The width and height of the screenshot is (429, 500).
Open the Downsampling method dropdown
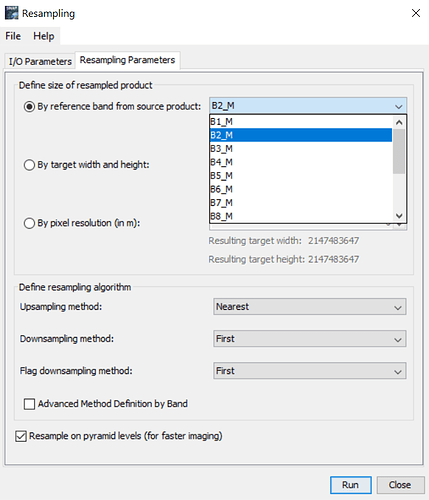point(310,339)
